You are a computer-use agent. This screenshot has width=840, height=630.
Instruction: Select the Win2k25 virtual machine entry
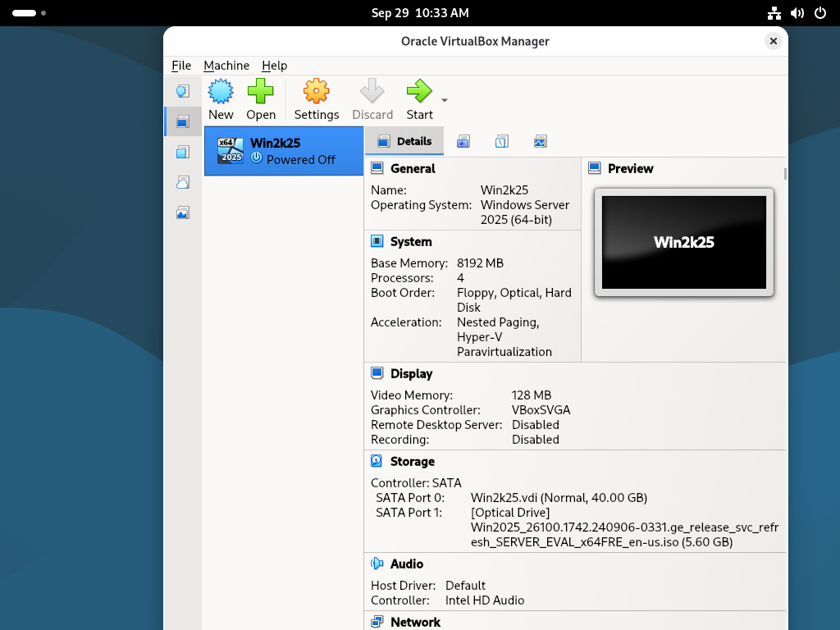(x=283, y=151)
